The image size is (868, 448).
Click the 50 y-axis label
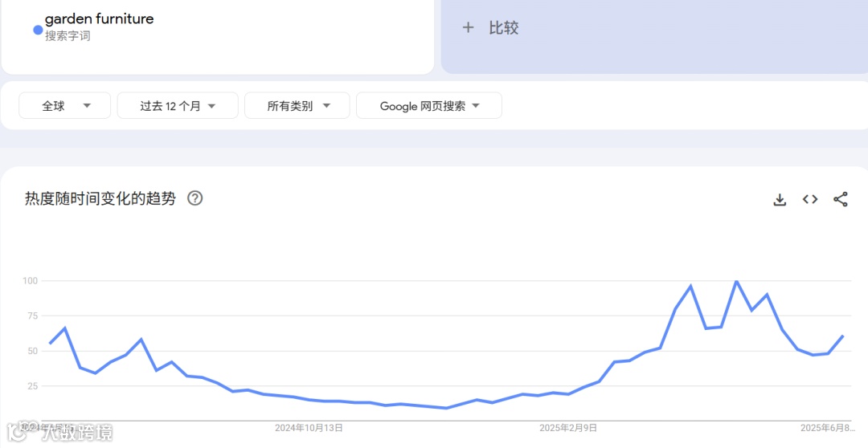tap(32, 351)
